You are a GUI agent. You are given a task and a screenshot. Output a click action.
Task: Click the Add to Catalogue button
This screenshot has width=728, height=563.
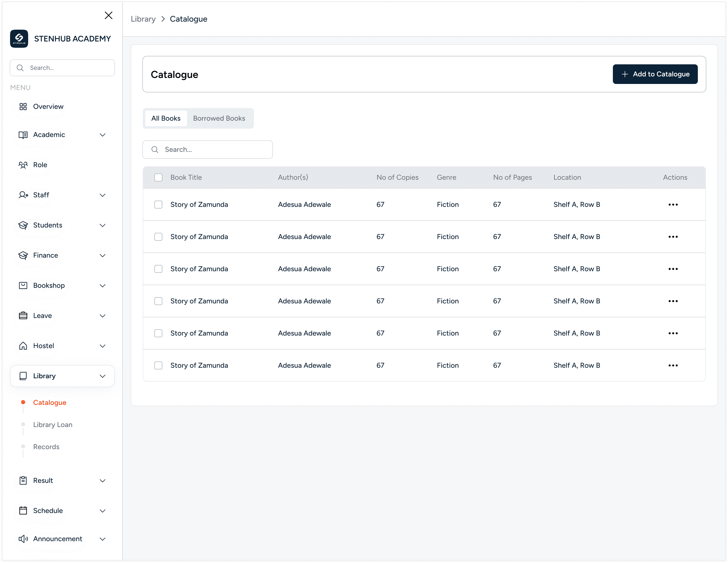coord(655,74)
